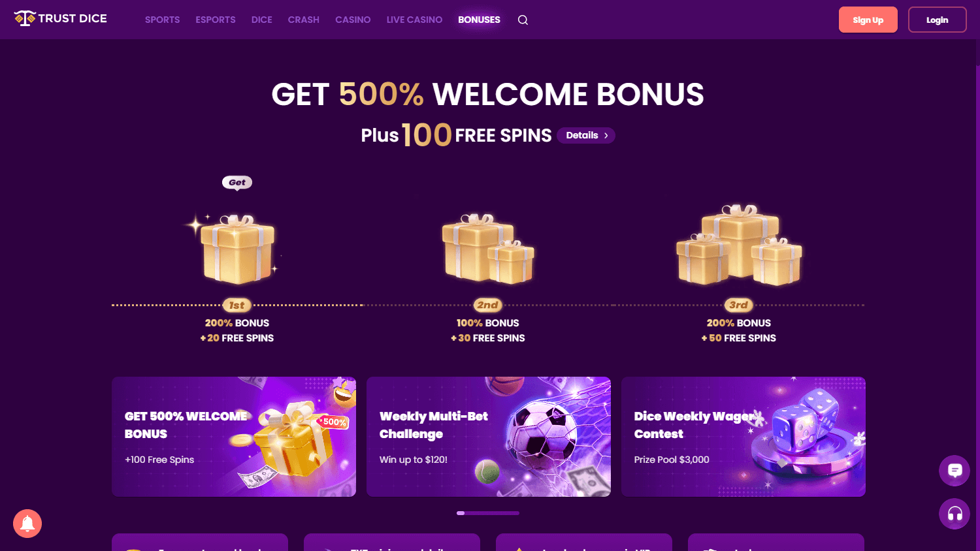Viewport: 980px width, 551px height.
Task: Click the Get speech bubble
Action: pyautogui.click(x=237, y=183)
